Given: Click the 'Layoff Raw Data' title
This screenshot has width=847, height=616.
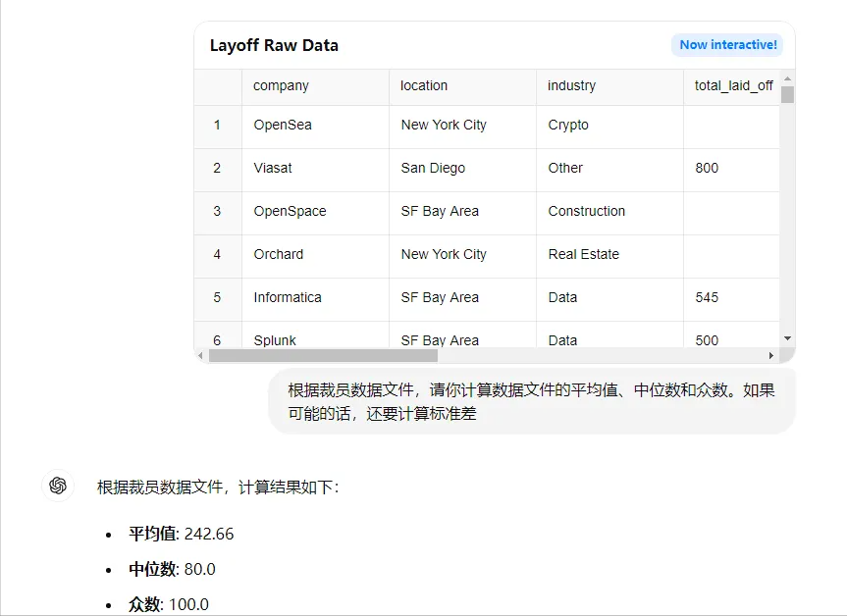Looking at the screenshot, I should click(274, 45).
